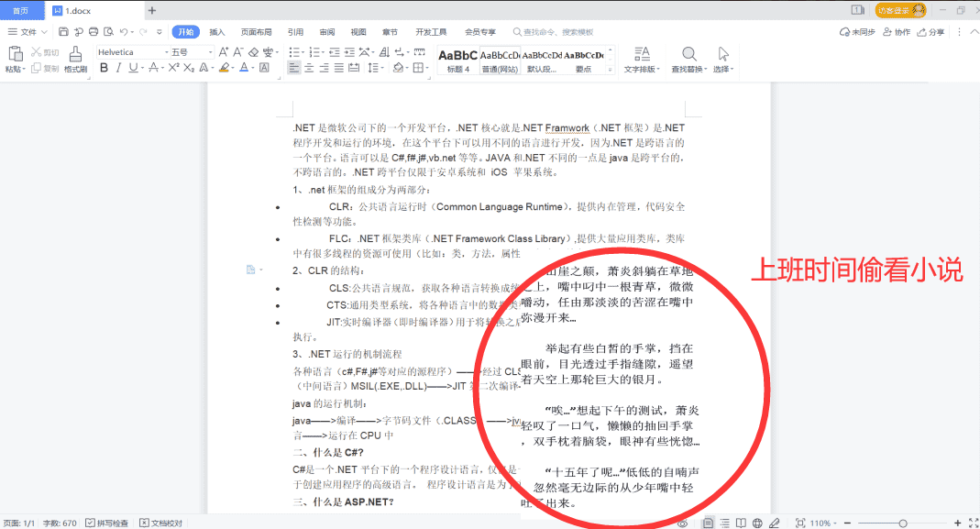This screenshot has width=980, height=529.
Task: Click 文档校对 document proofreading in status bar
Action: click(161, 523)
